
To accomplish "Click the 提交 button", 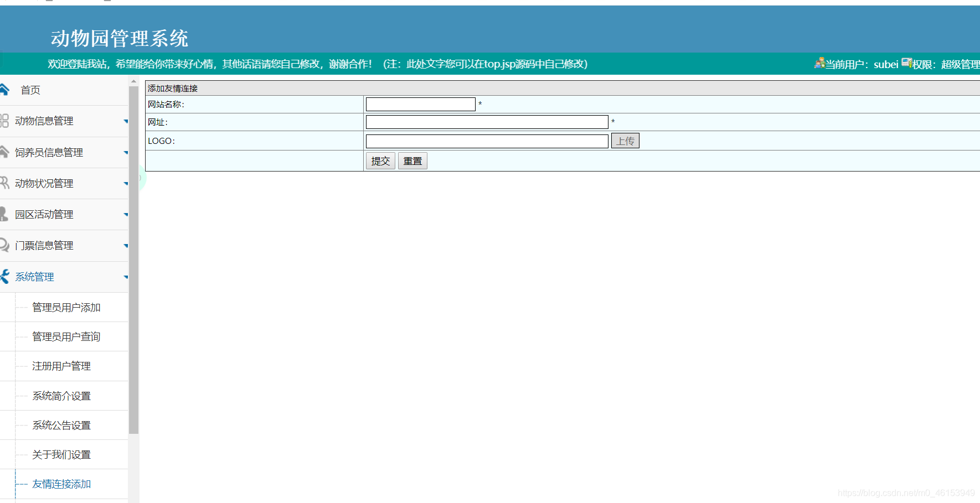I will pyautogui.click(x=380, y=161).
